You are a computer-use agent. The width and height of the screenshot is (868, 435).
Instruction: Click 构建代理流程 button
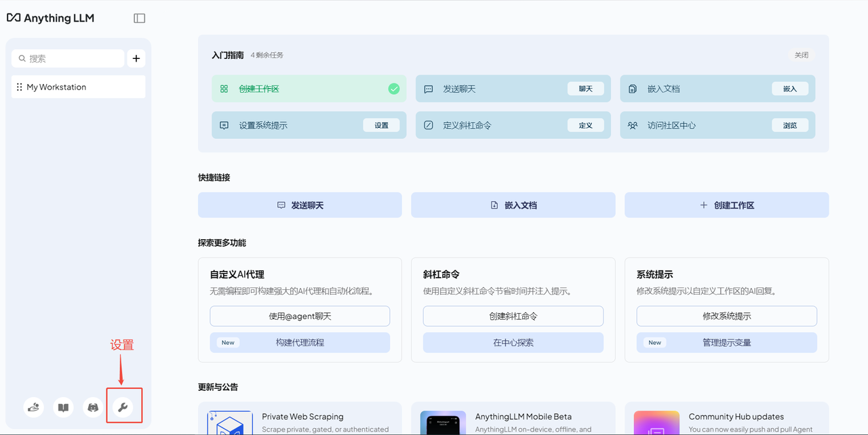[x=300, y=342]
